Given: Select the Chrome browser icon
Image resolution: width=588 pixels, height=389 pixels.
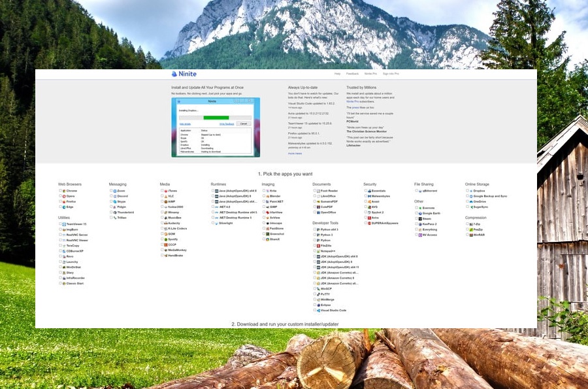Looking at the screenshot, I should pos(63,190).
